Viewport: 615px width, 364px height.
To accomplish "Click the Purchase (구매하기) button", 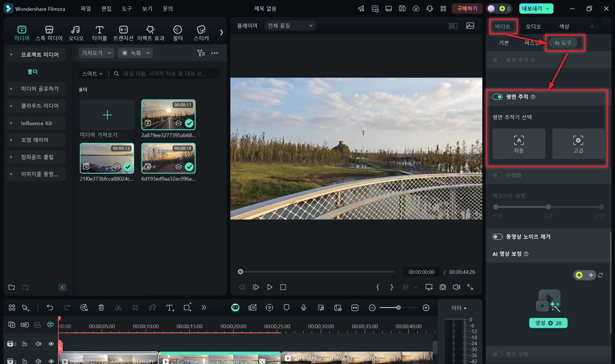I will [467, 9].
